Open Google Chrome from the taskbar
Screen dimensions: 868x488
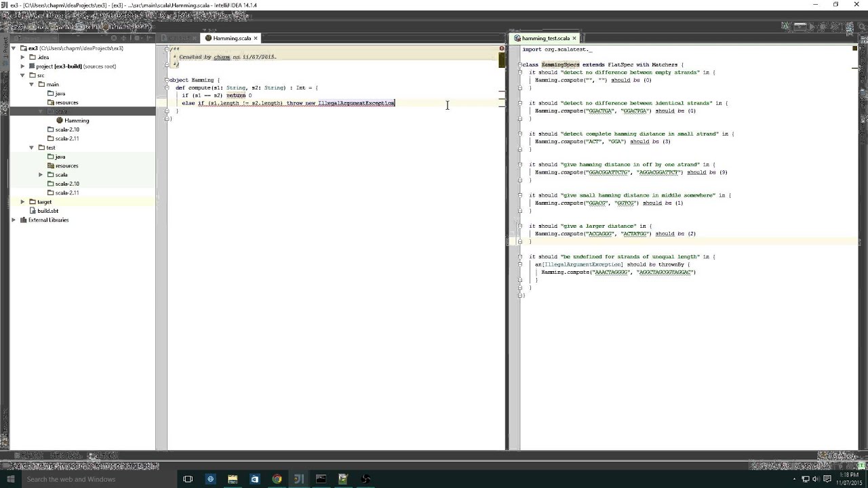[277, 479]
